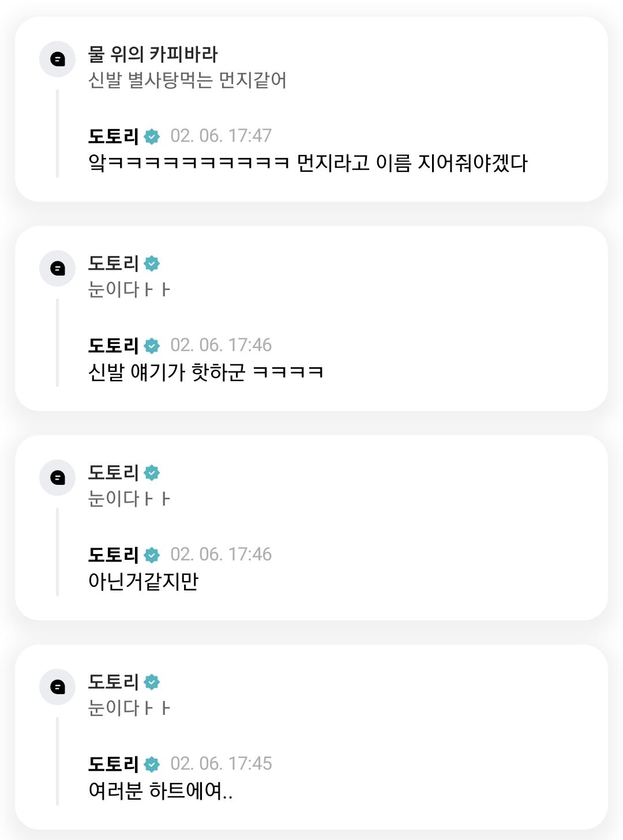Screen dimensions: 623x840
Task: Tap the 도토리 name beside the 17:45 timestamp
Action: [x=113, y=764]
